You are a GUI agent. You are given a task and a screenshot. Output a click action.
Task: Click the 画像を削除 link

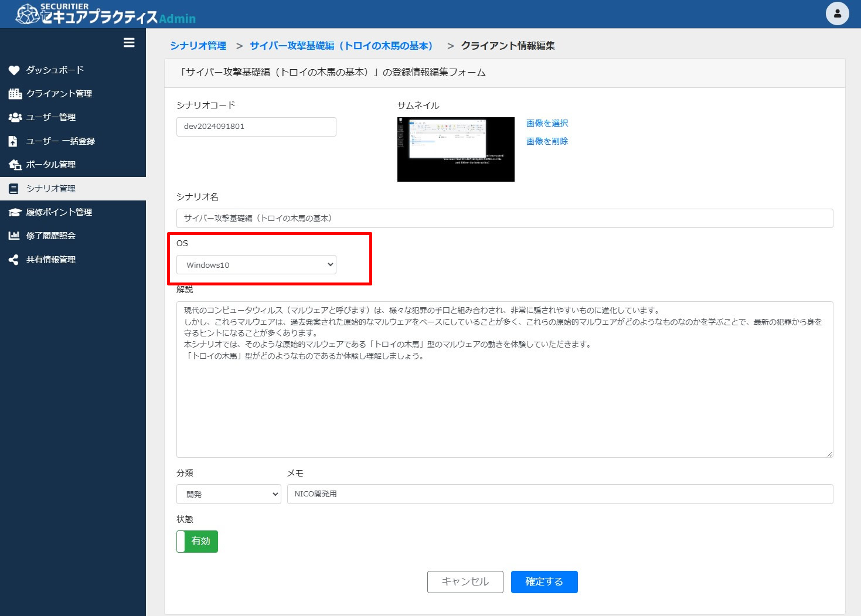(x=547, y=141)
